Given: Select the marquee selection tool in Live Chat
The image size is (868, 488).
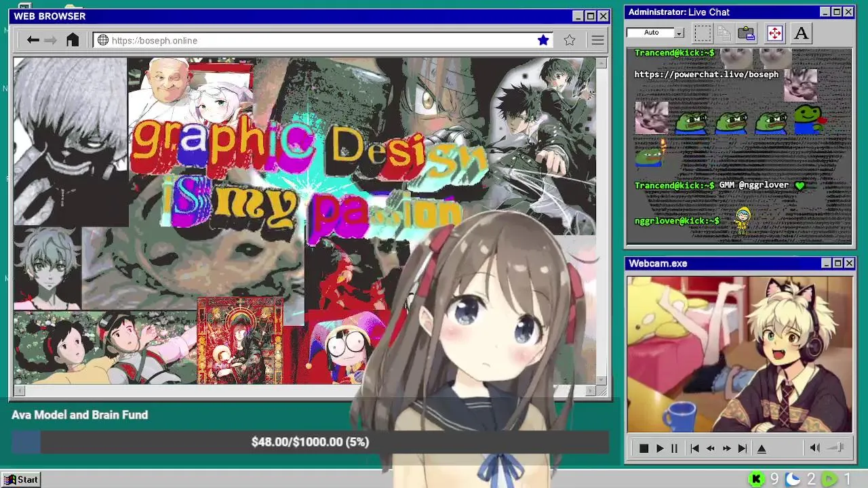Looking at the screenshot, I should pos(703,33).
